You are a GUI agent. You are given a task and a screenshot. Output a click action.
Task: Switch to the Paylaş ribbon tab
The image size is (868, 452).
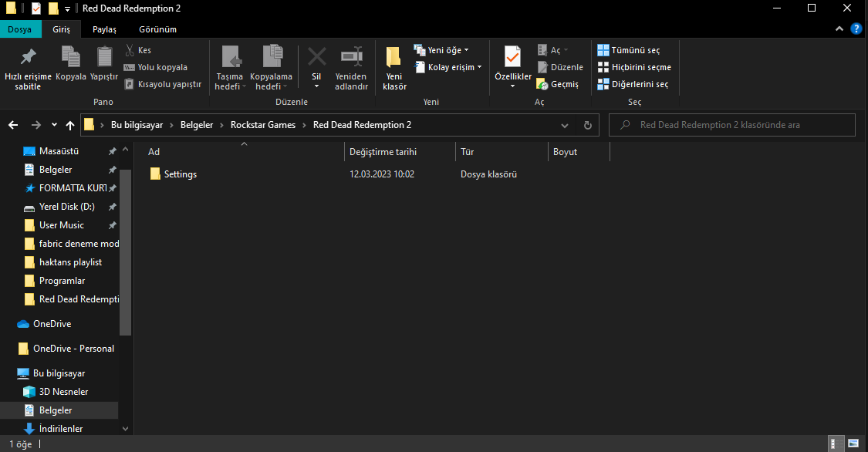(x=105, y=29)
